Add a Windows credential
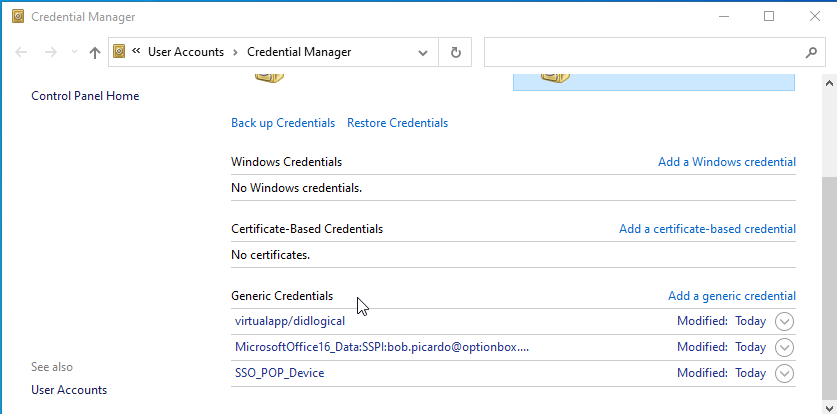This screenshot has width=837, height=414. click(x=726, y=162)
